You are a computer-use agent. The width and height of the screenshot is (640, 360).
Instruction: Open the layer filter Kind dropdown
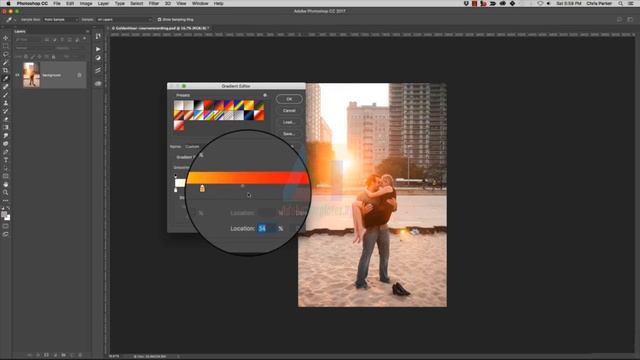pos(28,40)
